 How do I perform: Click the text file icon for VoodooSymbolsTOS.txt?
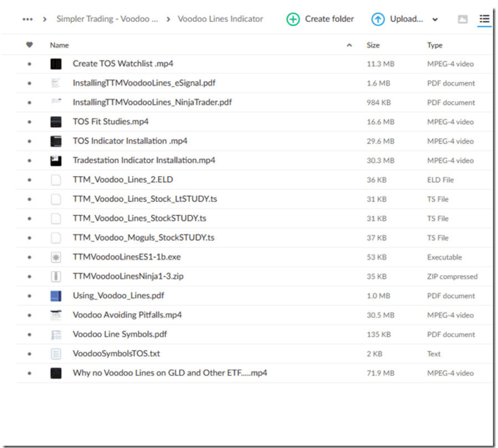tap(55, 353)
